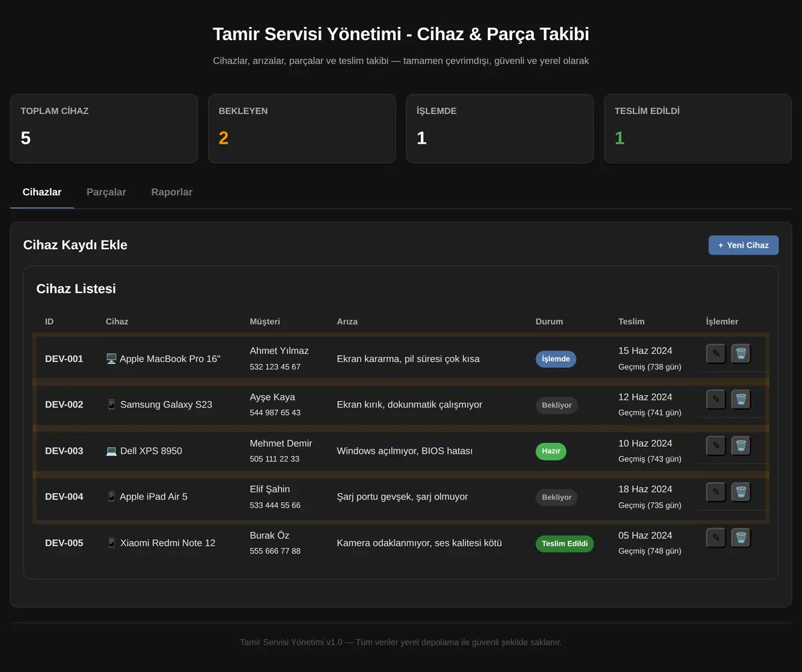Click the Bekliyor badge for Elif Şahin
802x672 pixels.
click(557, 497)
